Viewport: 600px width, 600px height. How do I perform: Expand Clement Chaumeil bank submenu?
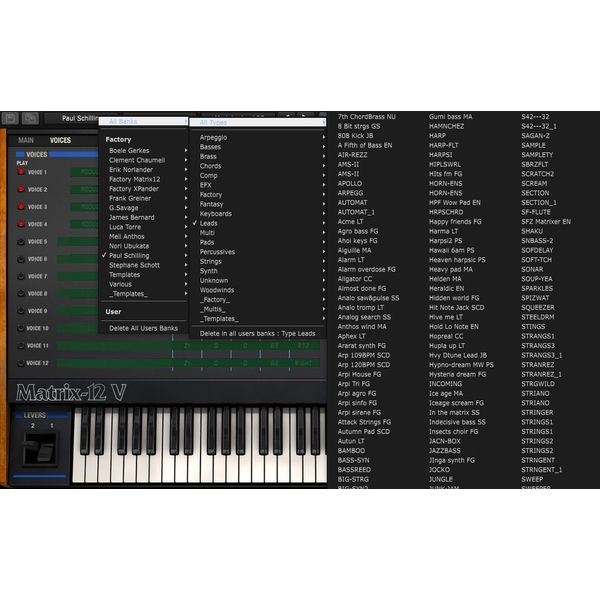(143, 160)
